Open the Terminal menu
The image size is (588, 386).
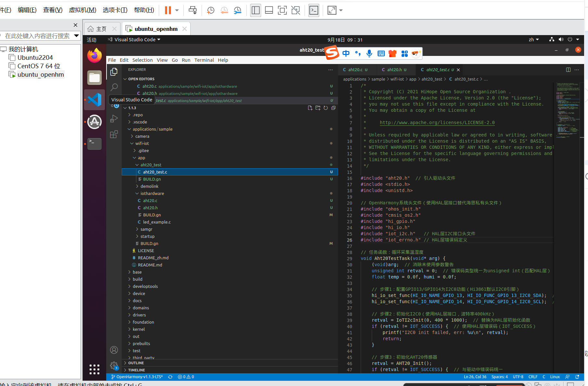tap(204, 60)
